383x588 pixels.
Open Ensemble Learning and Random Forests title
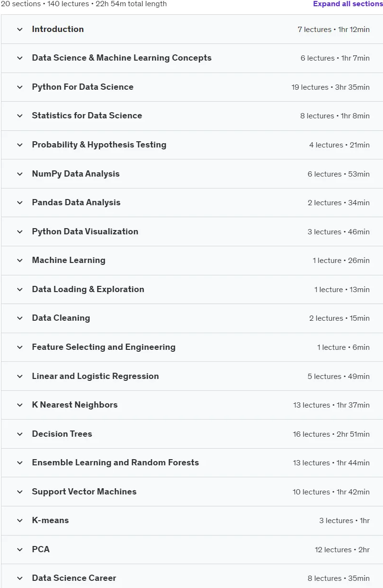pyautogui.click(x=115, y=462)
